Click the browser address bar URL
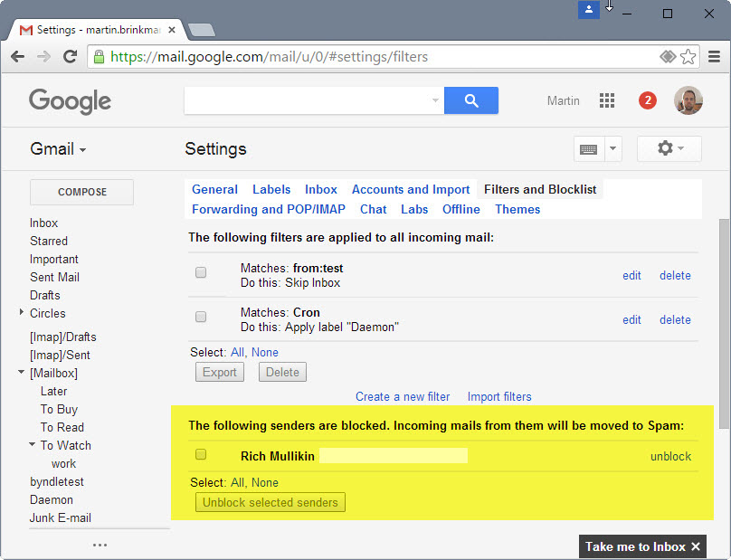The height and width of the screenshot is (560, 731). point(269,57)
